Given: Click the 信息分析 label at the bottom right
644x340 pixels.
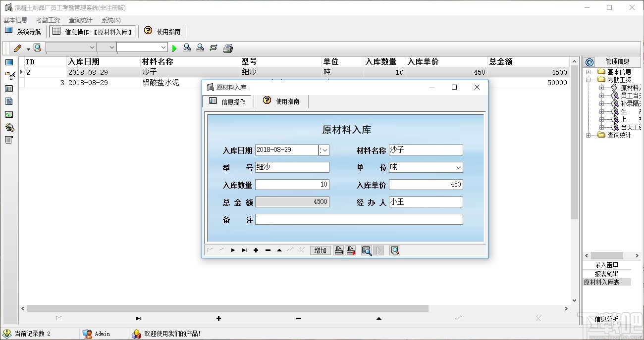Looking at the screenshot, I should [606, 319].
